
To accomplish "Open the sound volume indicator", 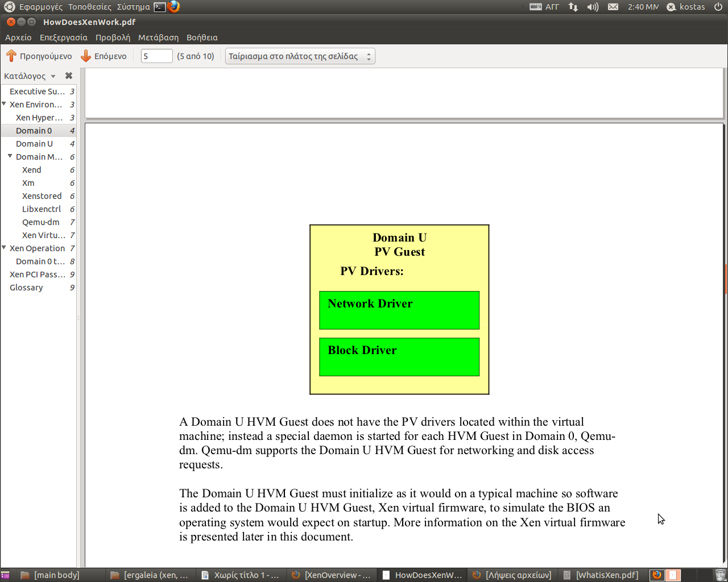I will [593, 7].
